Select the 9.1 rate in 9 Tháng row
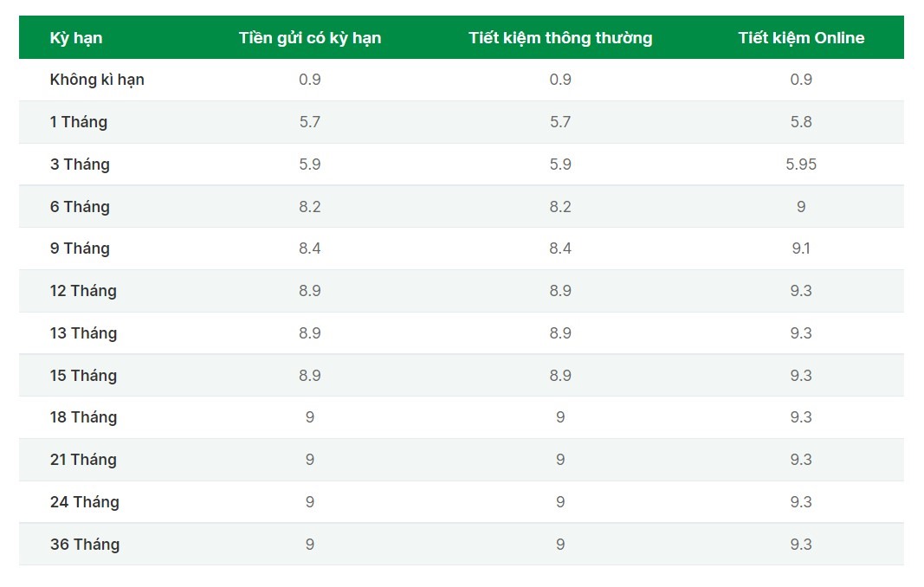This screenshot has height=587, width=924. point(801,248)
